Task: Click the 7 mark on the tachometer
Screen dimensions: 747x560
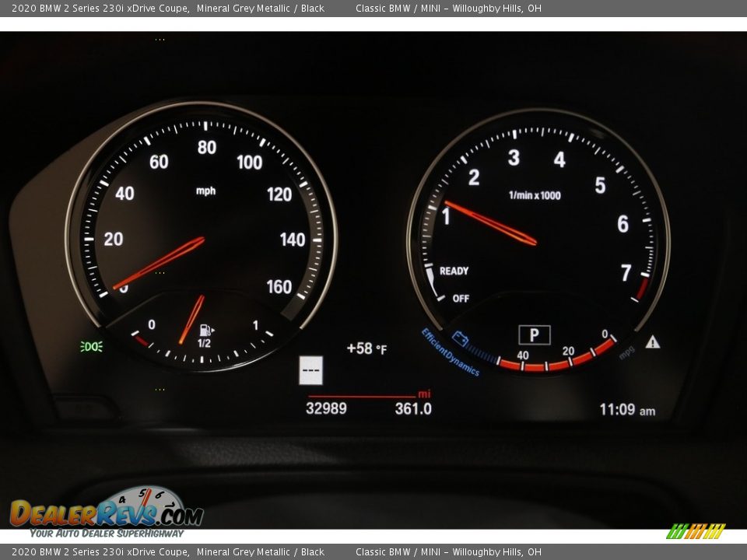Action: coord(626,273)
